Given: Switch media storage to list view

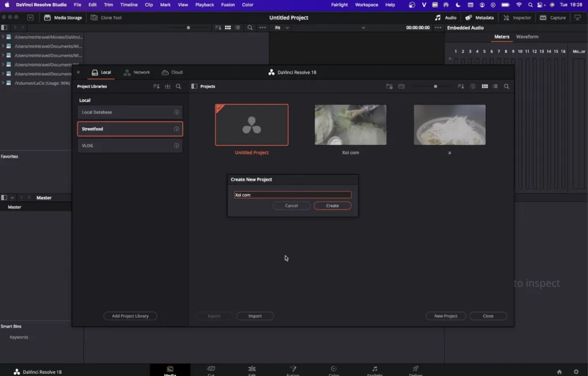Looking at the screenshot, I should pos(237,28).
